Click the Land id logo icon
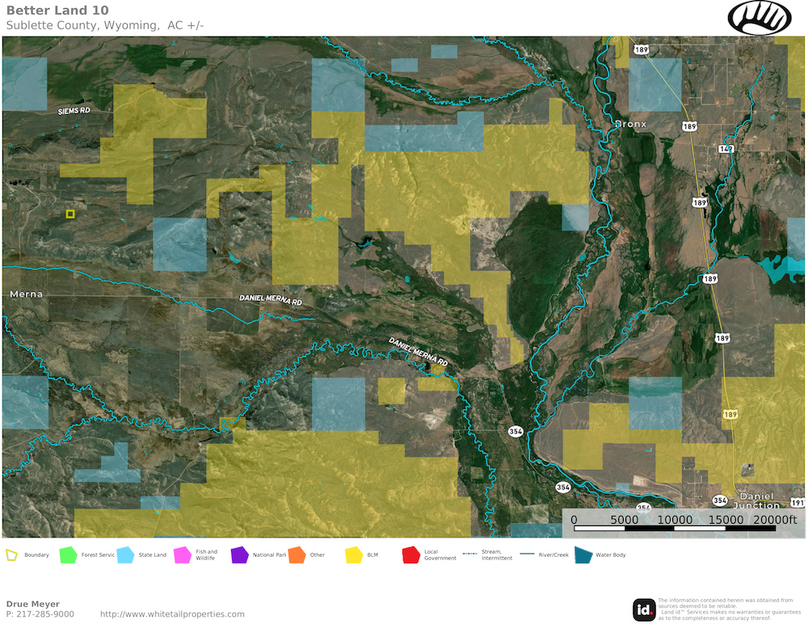 click(x=644, y=609)
